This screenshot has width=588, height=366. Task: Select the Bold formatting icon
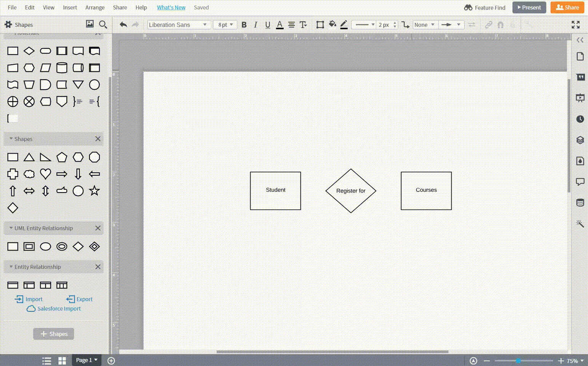click(x=244, y=24)
